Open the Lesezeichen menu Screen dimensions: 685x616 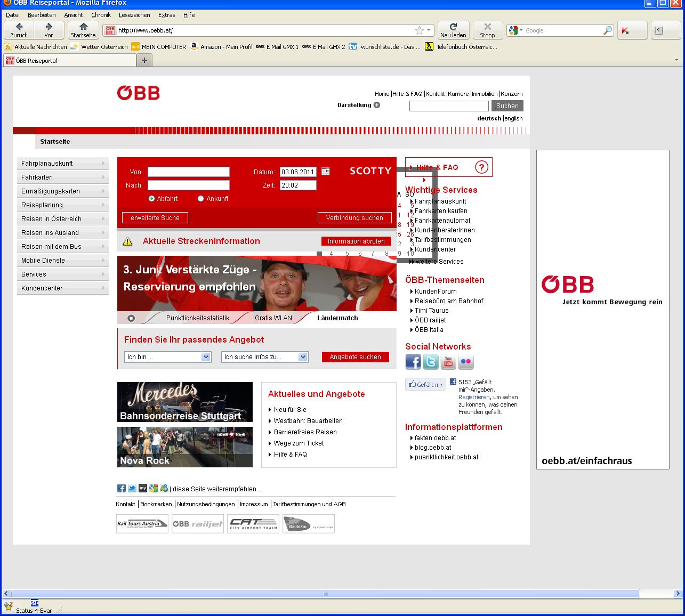tap(134, 15)
